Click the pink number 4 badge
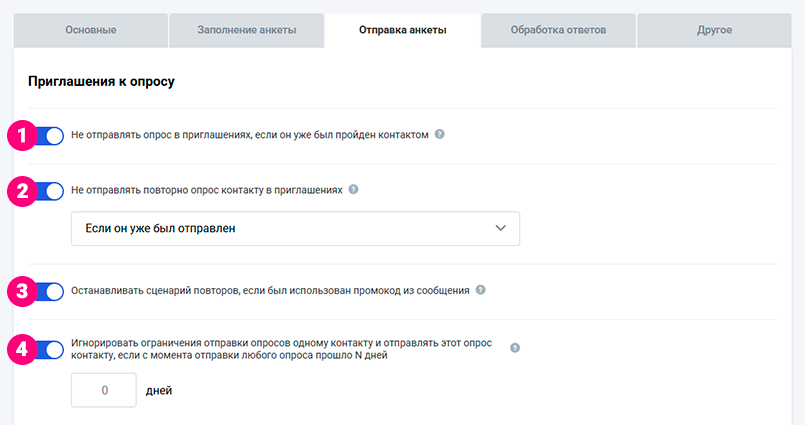Viewport: 805px width, 425px height. coord(20,349)
